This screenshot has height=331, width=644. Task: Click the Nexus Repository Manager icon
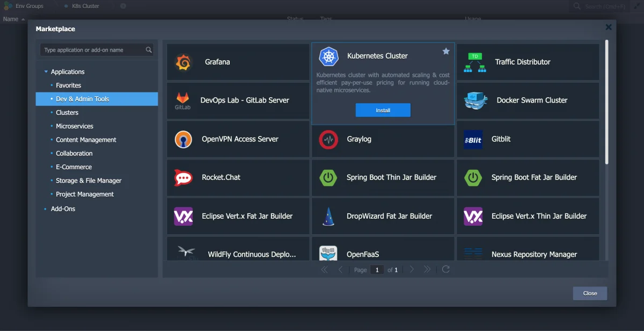coord(473,254)
